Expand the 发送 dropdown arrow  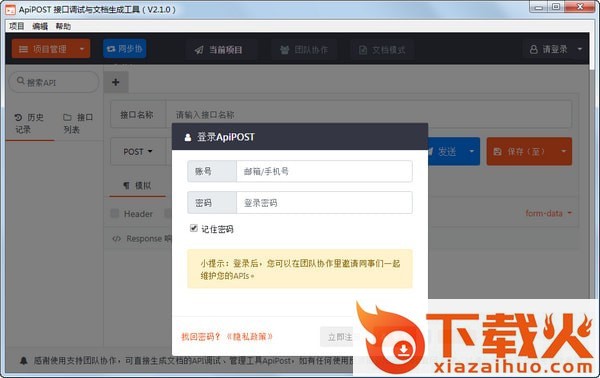[x=471, y=152]
